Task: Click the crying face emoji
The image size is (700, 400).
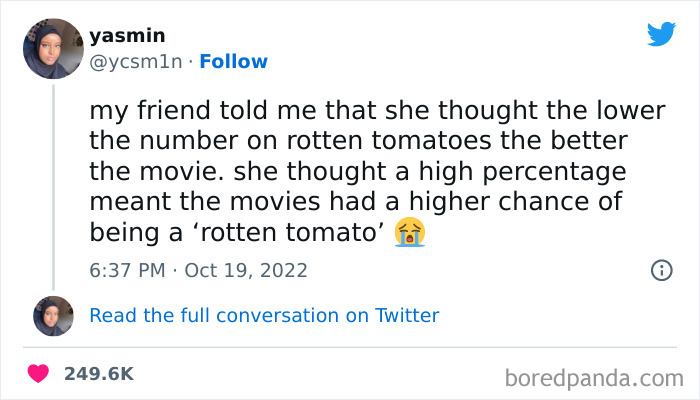Action: click(x=410, y=233)
